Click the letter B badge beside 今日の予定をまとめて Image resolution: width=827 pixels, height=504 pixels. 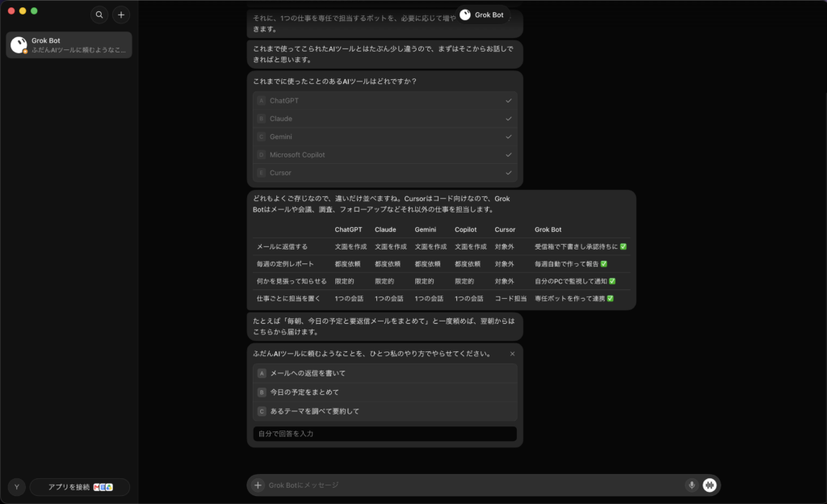[262, 393]
